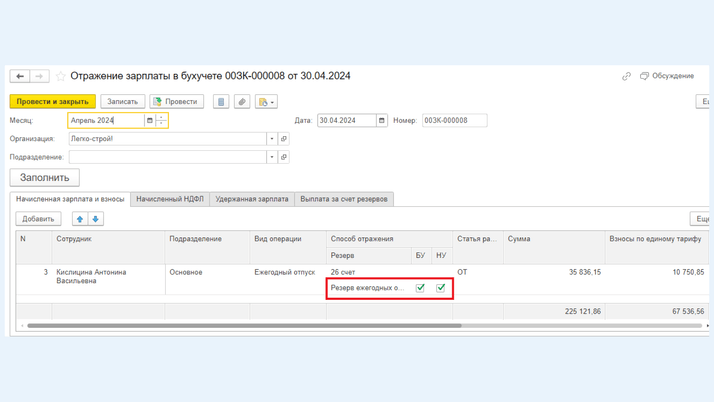Copy the document link icon
The height and width of the screenshot is (402, 714).
(626, 76)
